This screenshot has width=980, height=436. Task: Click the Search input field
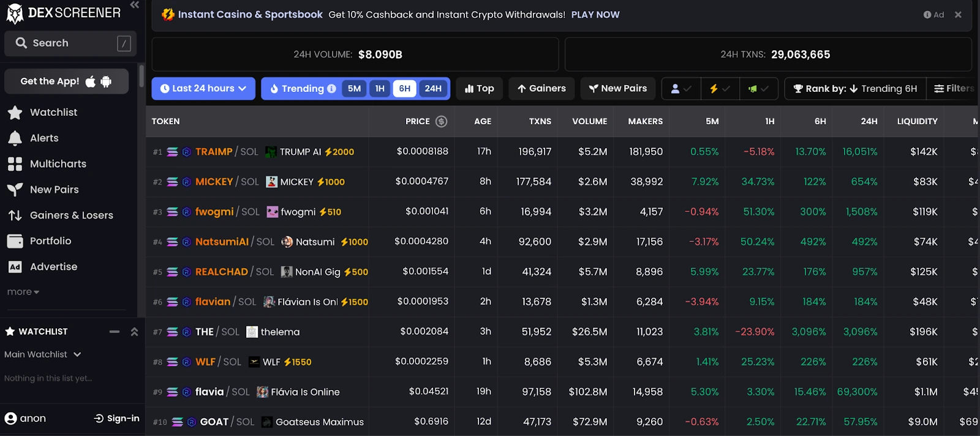pos(70,43)
